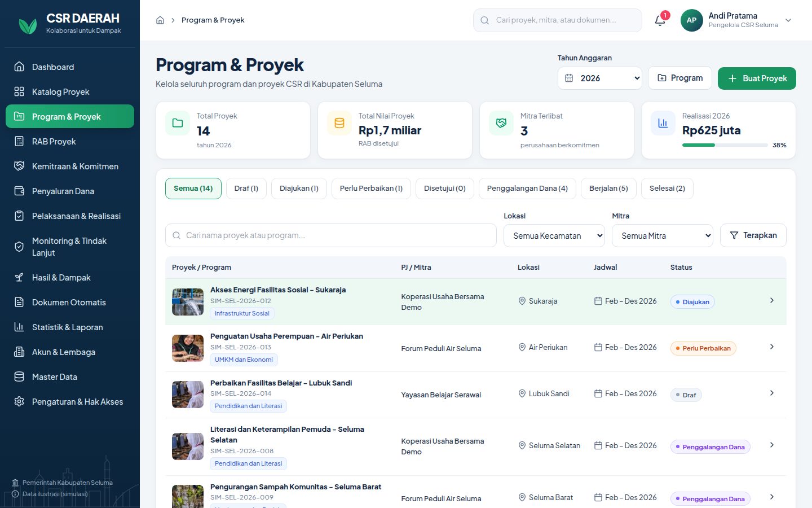Viewport: 812px width, 508px height.
Task: Open Master Data in the sidebar
Action: 70,376
